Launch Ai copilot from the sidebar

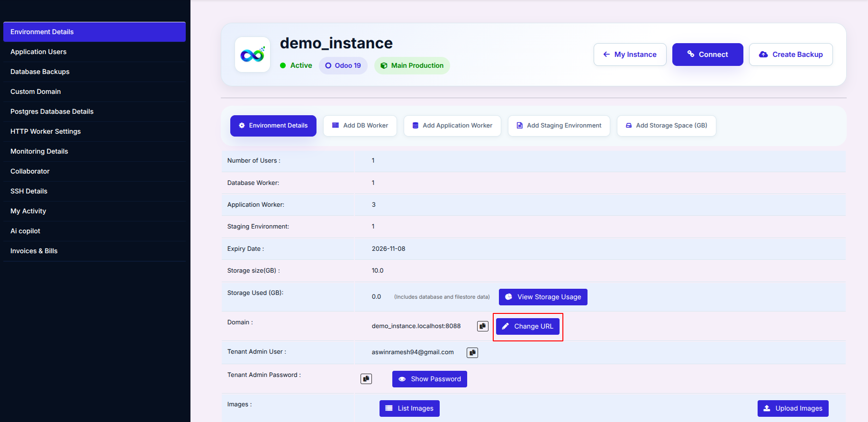(94, 231)
